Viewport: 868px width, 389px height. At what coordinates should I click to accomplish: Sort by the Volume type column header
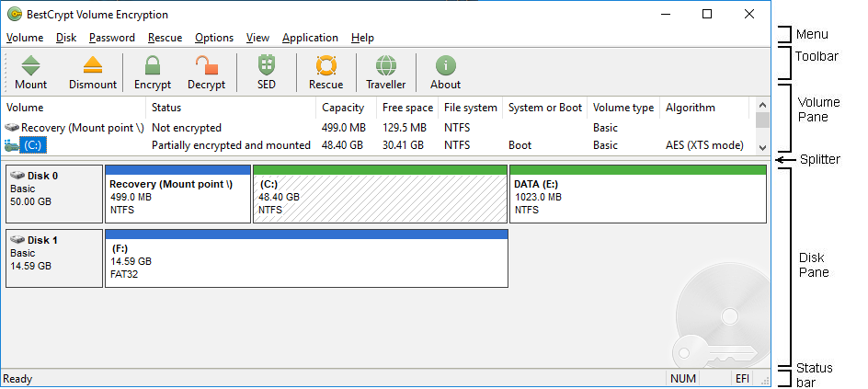point(623,108)
